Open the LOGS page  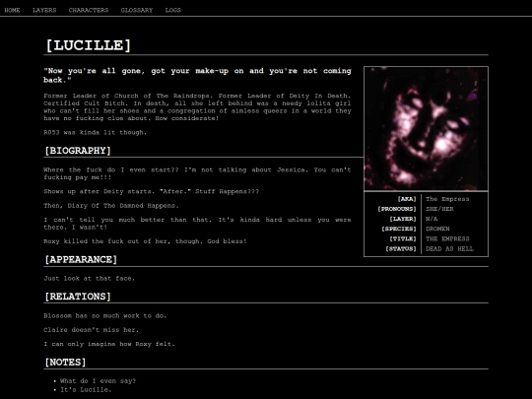point(172,10)
